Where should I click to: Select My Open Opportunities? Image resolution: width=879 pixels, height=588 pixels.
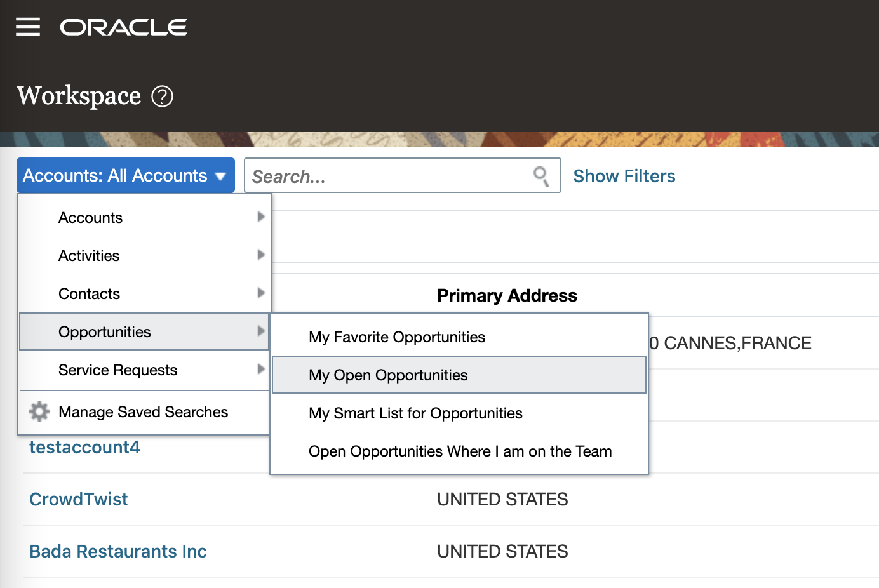click(387, 375)
